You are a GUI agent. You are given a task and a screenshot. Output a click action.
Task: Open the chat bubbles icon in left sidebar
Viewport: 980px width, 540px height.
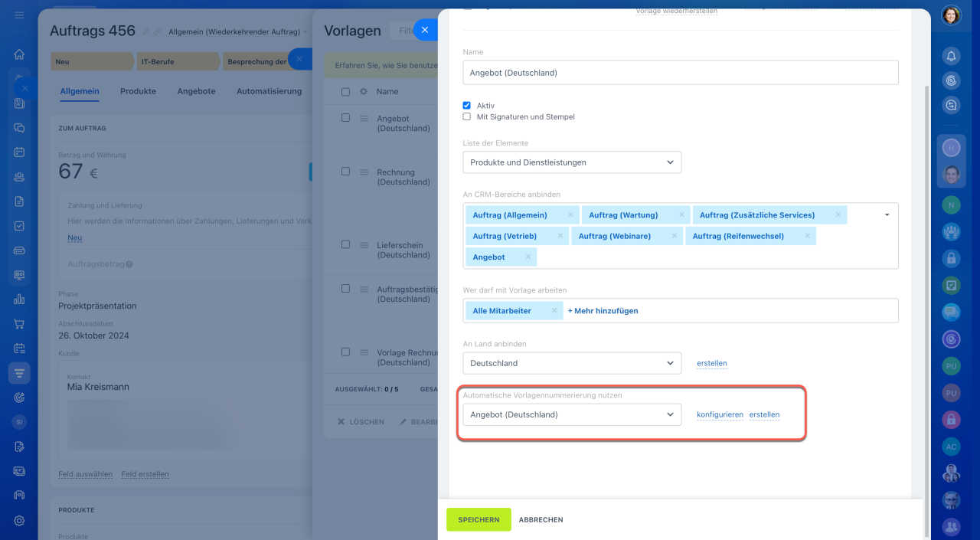click(x=19, y=128)
